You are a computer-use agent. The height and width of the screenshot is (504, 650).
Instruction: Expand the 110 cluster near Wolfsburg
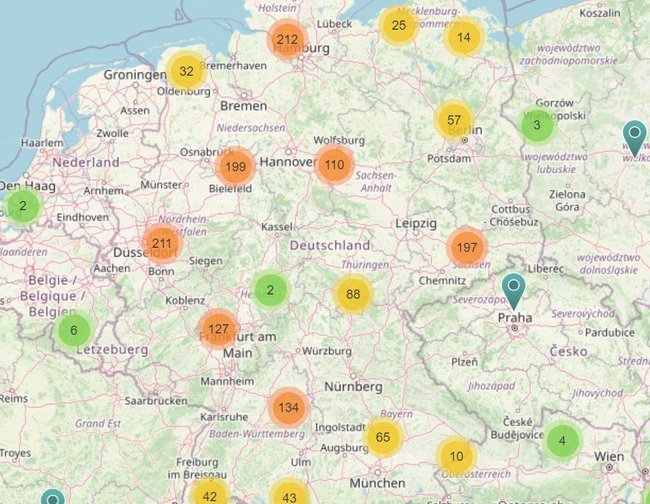pos(334,165)
